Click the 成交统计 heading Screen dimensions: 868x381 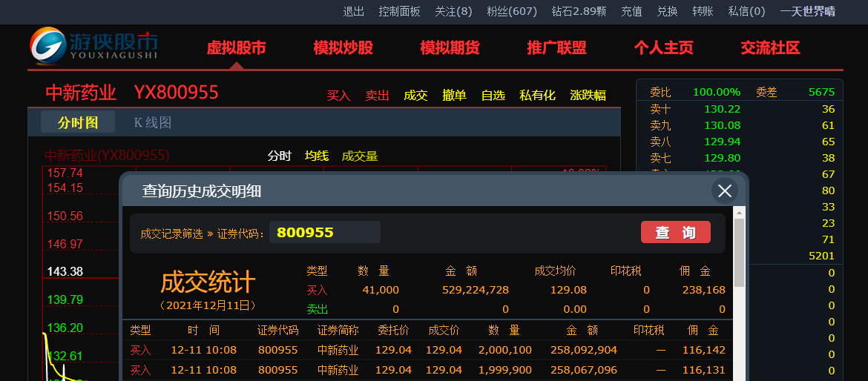pos(208,282)
